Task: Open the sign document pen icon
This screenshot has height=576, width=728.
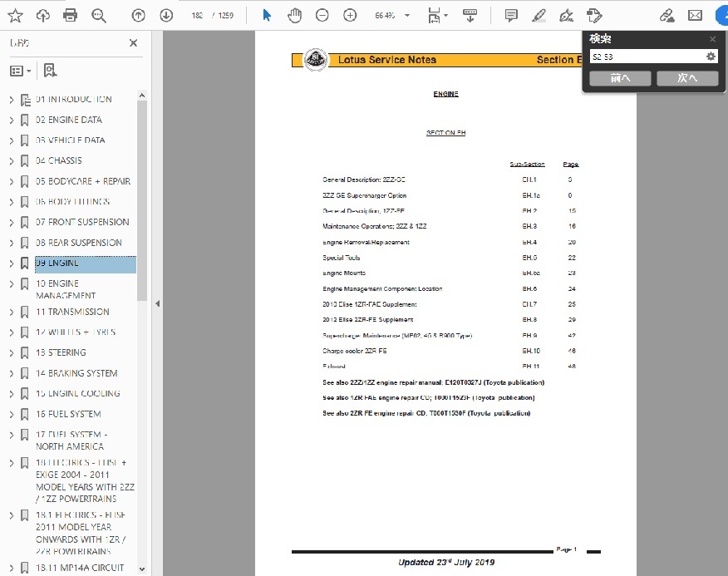Action: [566, 16]
